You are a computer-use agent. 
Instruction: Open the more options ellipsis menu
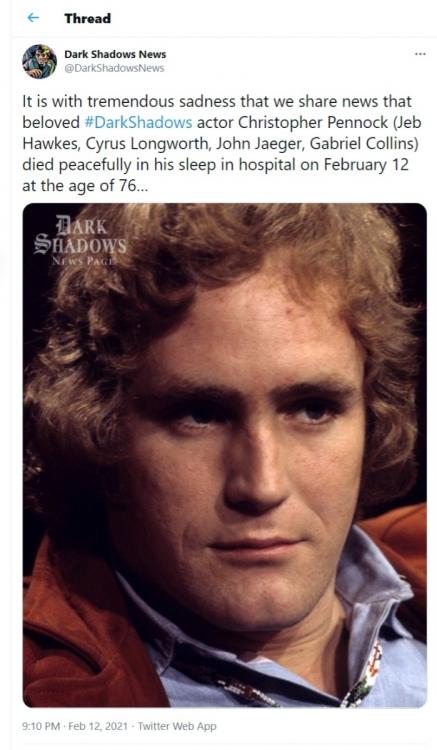420,54
